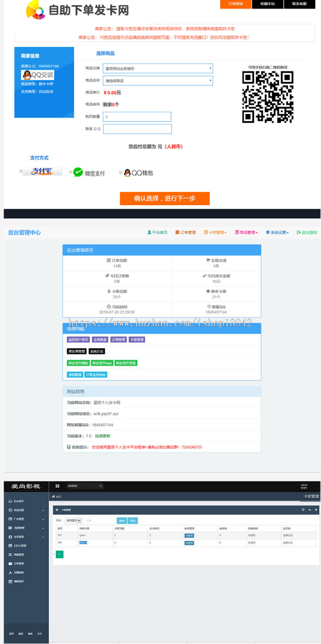The height and width of the screenshot is (644, 321).
Task: Click the 修改首页背景 button
Action: [126, 363]
